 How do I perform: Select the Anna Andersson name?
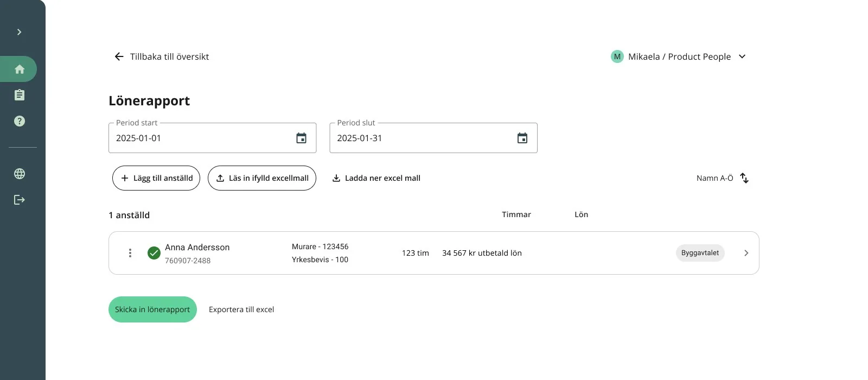[x=197, y=247]
